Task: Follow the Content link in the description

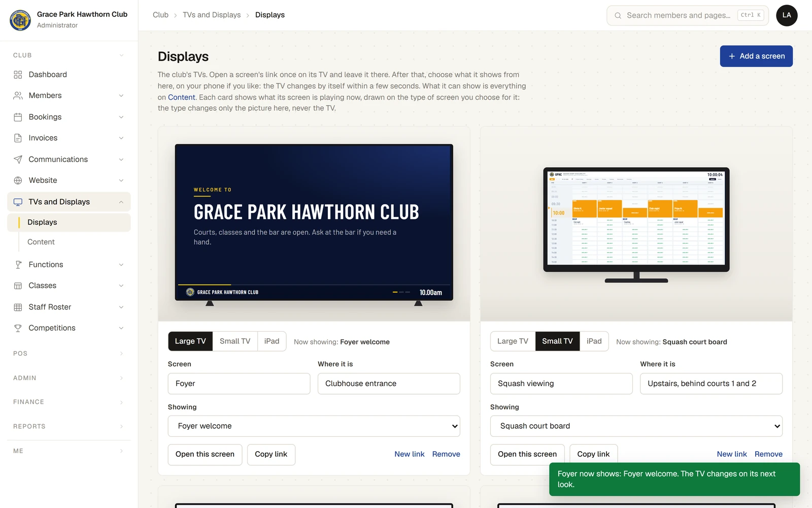Action: [x=182, y=98]
